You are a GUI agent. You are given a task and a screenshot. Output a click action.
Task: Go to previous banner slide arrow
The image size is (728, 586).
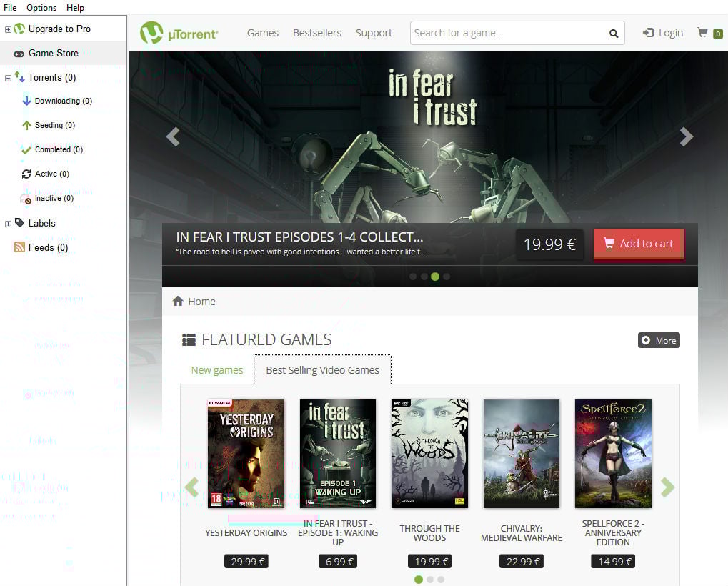[173, 137]
